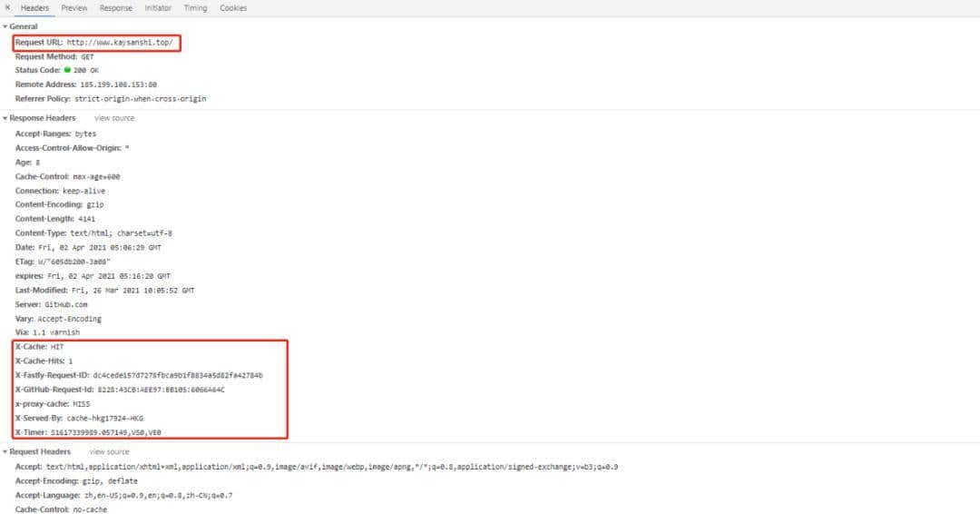Switch to the Initiator tab
980x514 pixels.
click(158, 8)
